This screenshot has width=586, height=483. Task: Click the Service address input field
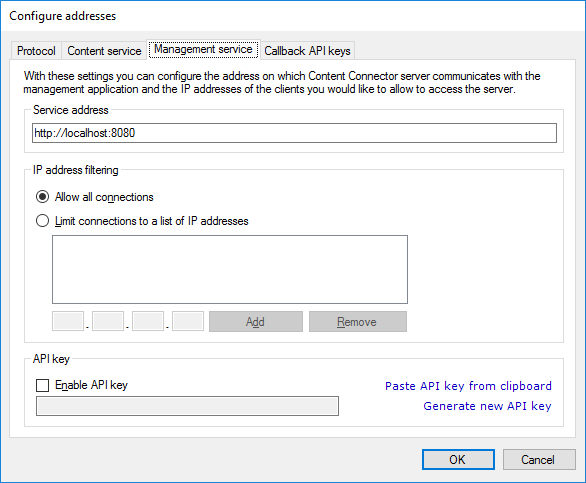click(x=294, y=133)
